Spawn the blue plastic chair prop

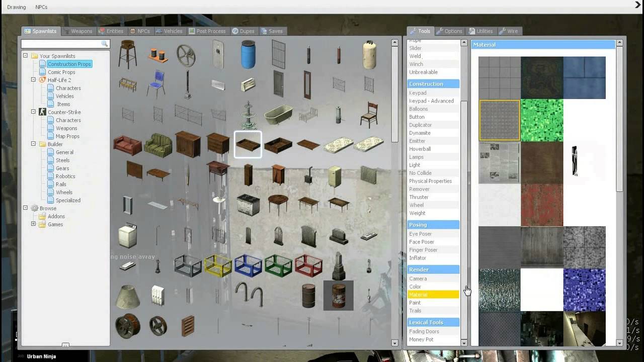click(x=156, y=84)
